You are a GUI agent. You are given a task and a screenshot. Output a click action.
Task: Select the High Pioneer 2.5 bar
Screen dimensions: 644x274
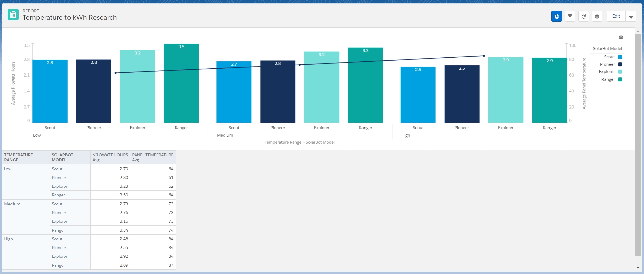[x=462, y=94]
